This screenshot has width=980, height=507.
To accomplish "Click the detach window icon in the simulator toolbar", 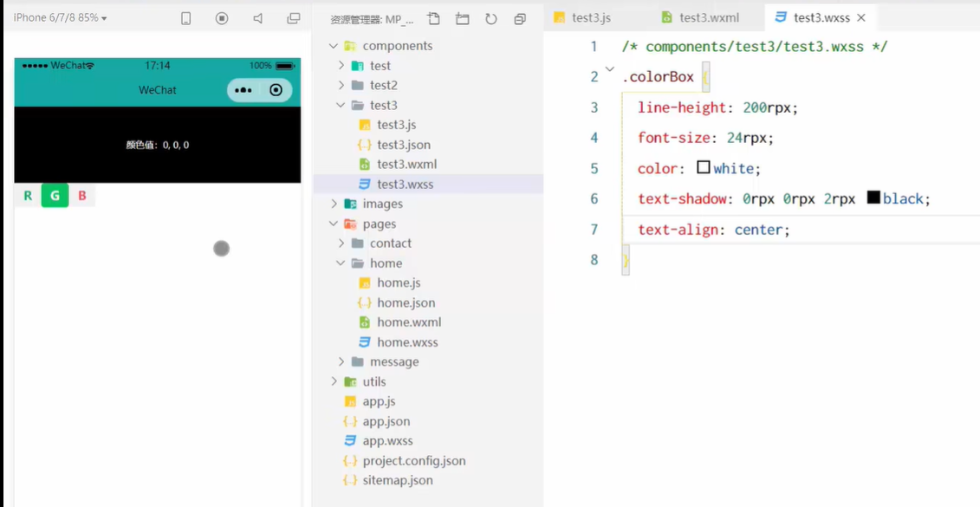I will tap(293, 19).
